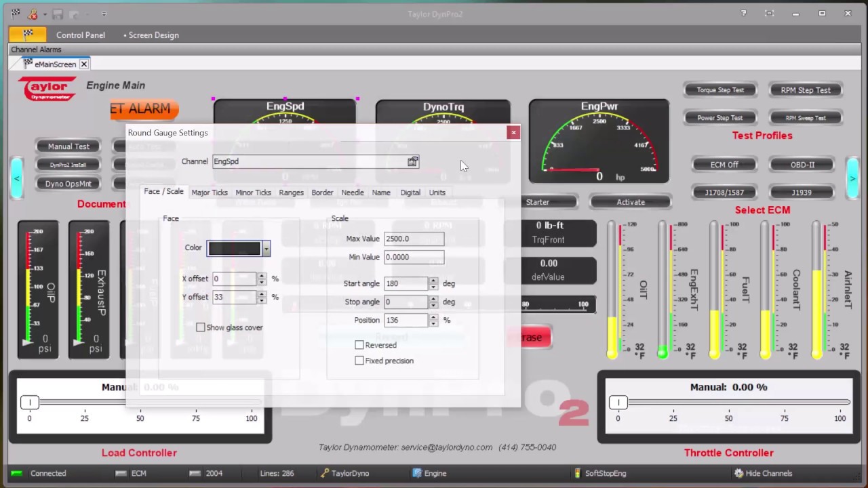The height and width of the screenshot is (488, 868).
Task: Open the channel picker icon next to EngSpd
Action: [412, 161]
